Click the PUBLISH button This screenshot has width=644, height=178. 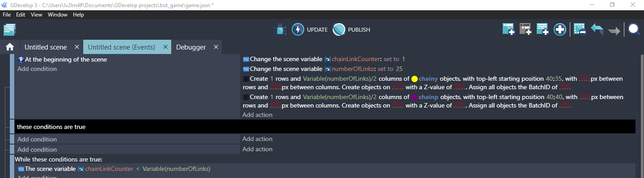pyautogui.click(x=352, y=30)
